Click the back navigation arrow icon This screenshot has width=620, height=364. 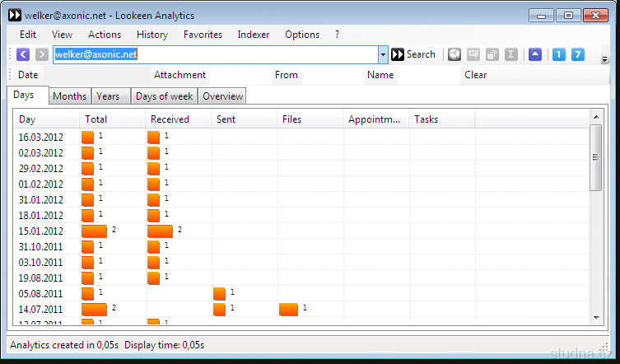[x=23, y=54]
